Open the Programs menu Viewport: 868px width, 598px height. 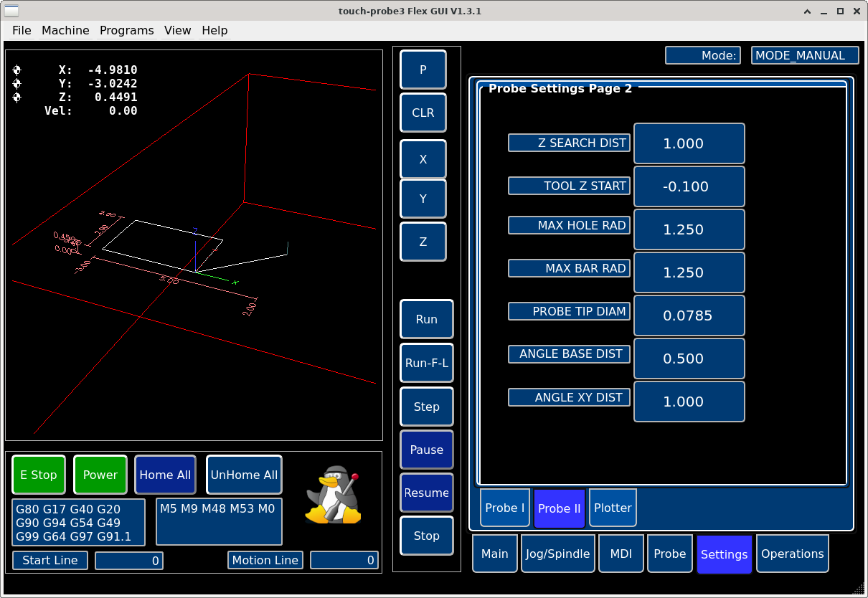[x=126, y=30]
